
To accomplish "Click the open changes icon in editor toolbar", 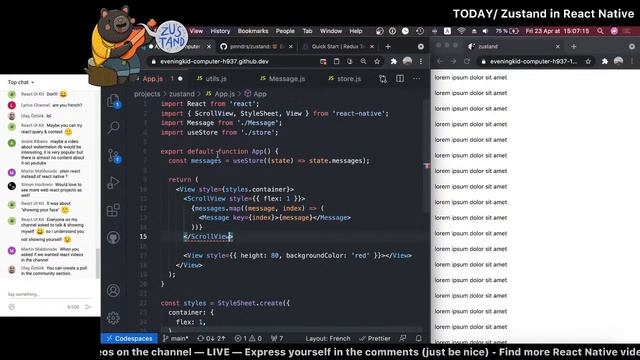I will tap(382, 78).
